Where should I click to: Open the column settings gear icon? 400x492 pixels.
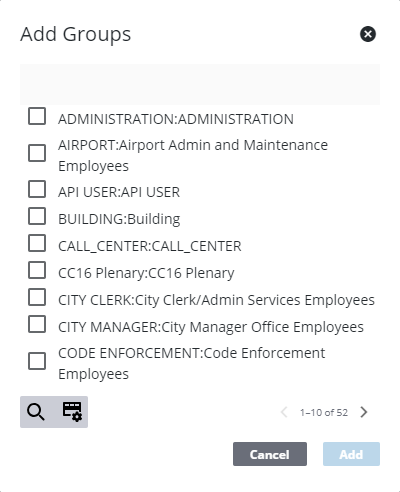tap(72, 412)
